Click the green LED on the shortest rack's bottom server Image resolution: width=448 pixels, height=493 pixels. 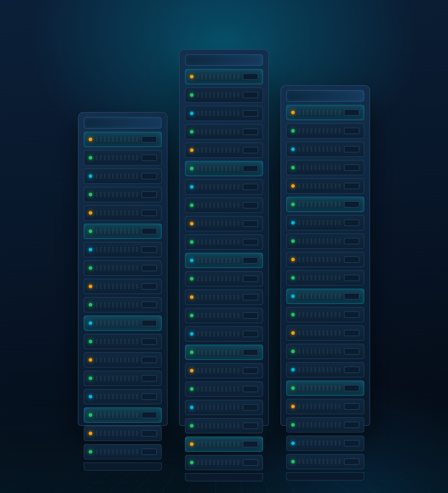pyautogui.click(x=90, y=452)
